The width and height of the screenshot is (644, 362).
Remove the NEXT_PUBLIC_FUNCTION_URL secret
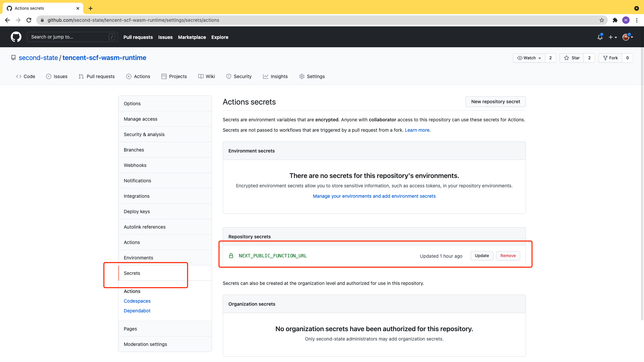click(508, 256)
